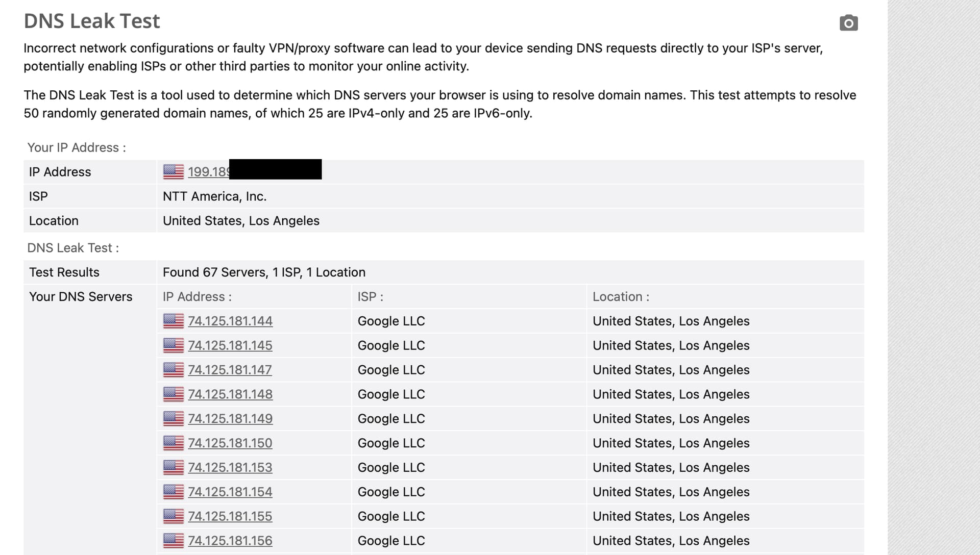This screenshot has height=555, width=980.
Task: Visit the 74.125.181.150 server link
Action: click(x=230, y=443)
